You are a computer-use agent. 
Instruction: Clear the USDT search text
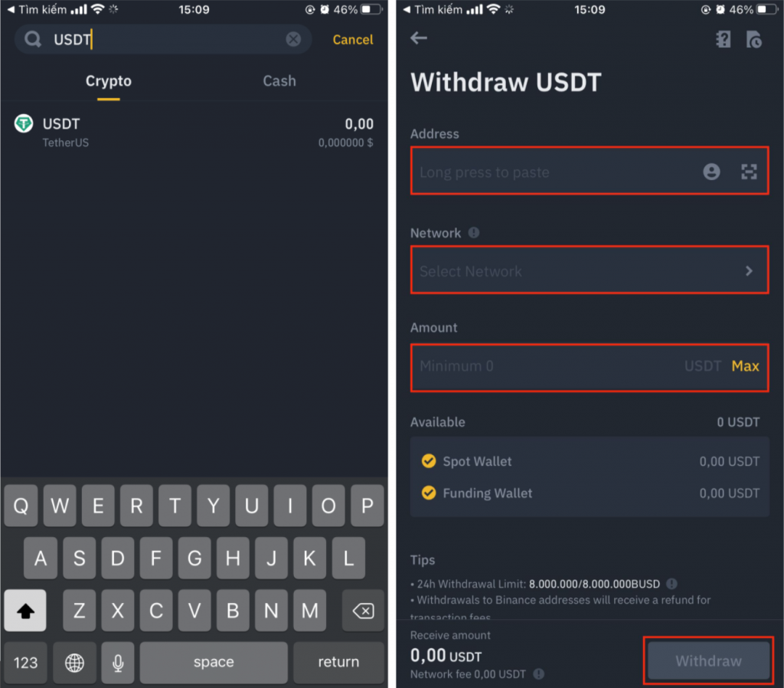tap(293, 39)
